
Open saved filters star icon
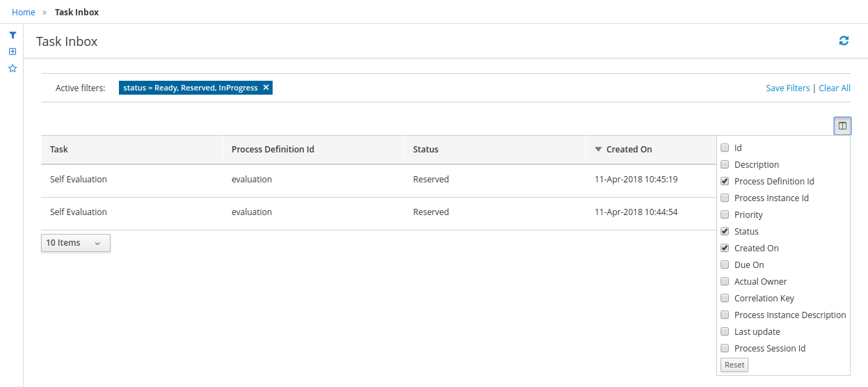click(12, 68)
